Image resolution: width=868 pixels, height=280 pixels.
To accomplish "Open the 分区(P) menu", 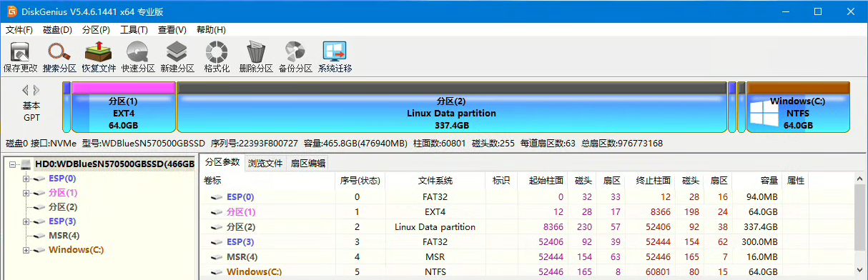I will coord(96,30).
